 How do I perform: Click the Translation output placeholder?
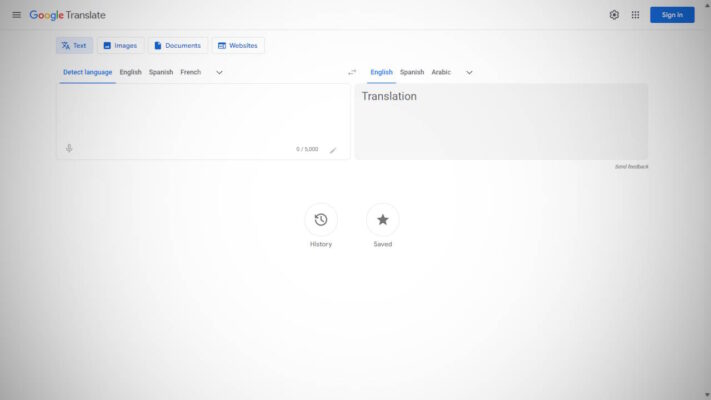coord(389,96)
